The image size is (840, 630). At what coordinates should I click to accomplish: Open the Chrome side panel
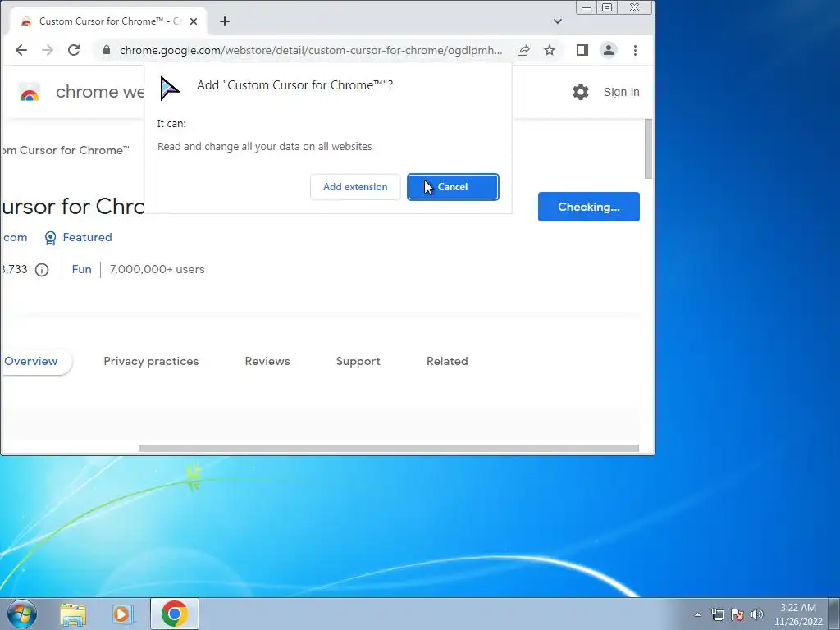pos(582,50)
